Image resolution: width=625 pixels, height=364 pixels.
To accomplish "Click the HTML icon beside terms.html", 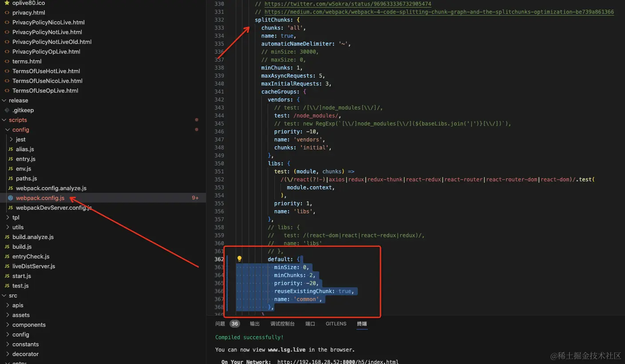I will tap(7, 61).
